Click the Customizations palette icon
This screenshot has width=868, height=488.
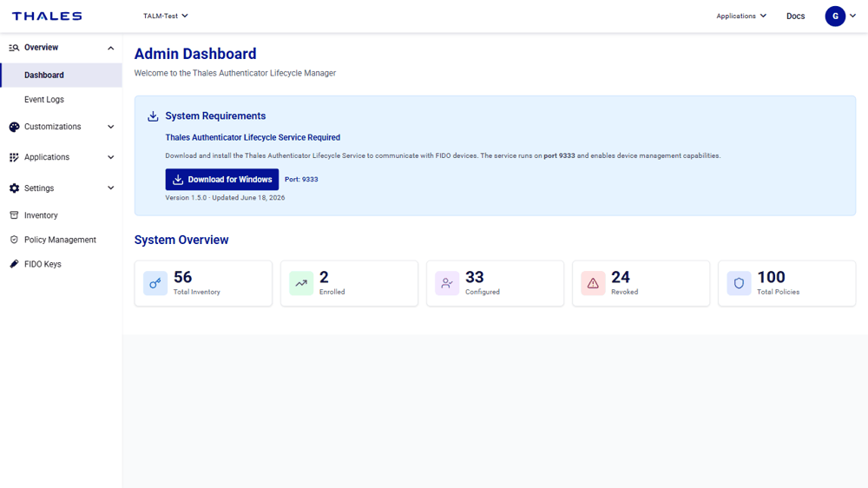14,127
